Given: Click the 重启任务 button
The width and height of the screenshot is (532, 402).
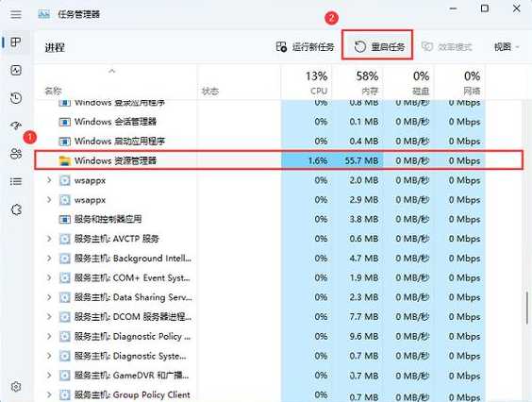Looking at the screenshot, I should [x=378, y=46].
